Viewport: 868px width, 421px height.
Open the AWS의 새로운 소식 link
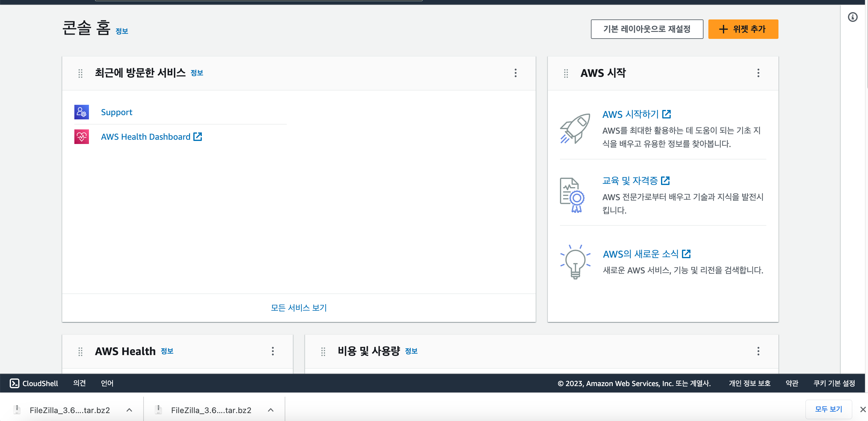pyautogui.click(x=647, y=254)
